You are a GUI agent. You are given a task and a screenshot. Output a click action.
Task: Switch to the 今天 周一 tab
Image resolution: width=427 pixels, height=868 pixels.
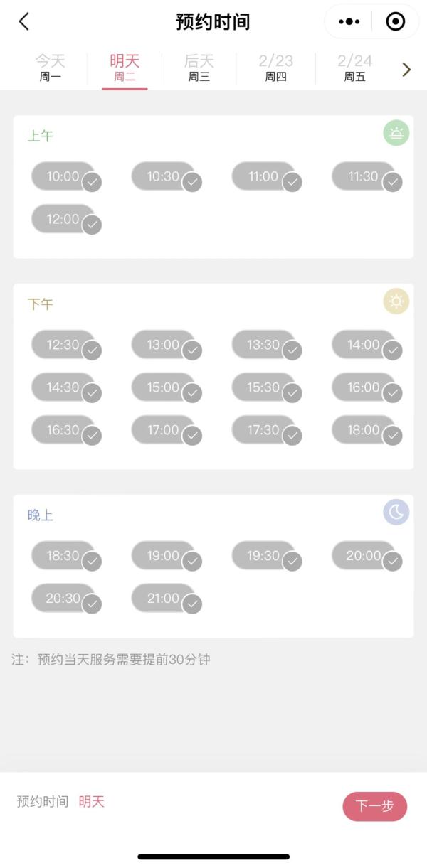pos(50,68)
